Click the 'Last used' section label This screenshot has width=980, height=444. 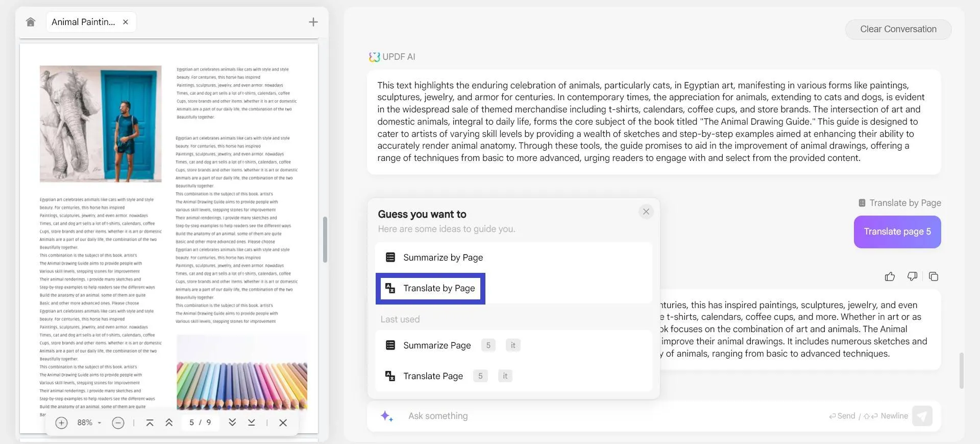[400, 319]
